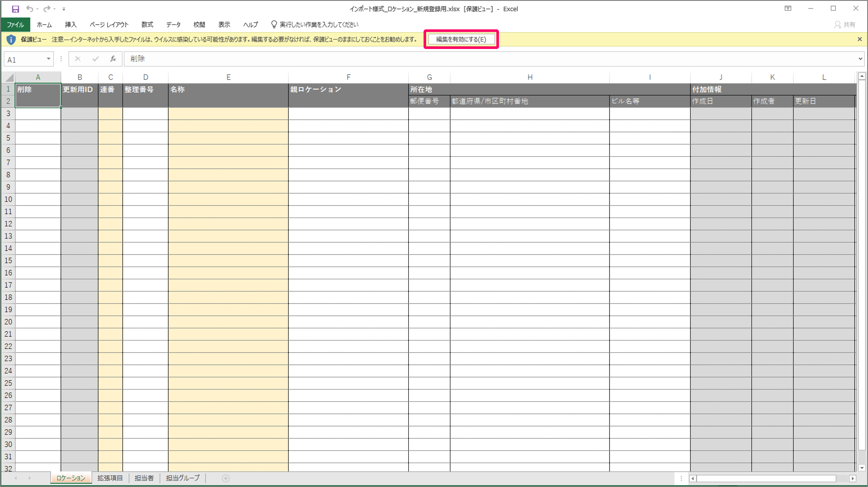Switch to the 拡張項目 sheet tab
This screenshot has width=868, height=487.
(x=110, y=478)
